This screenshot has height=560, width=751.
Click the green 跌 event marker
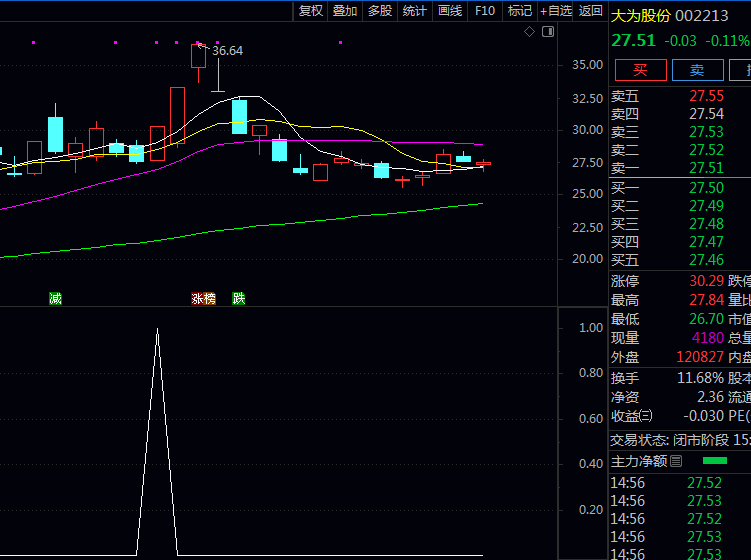click(x=238, y=298)
